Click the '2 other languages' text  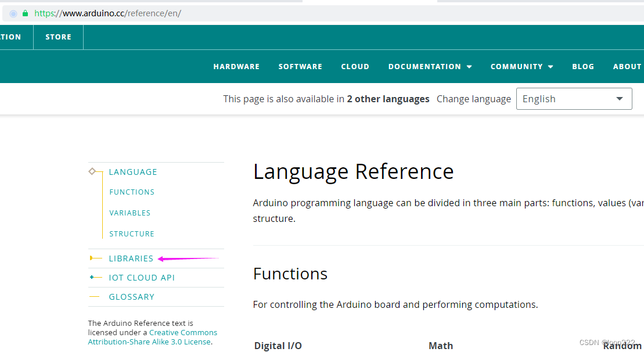click(x=388, y=99)
